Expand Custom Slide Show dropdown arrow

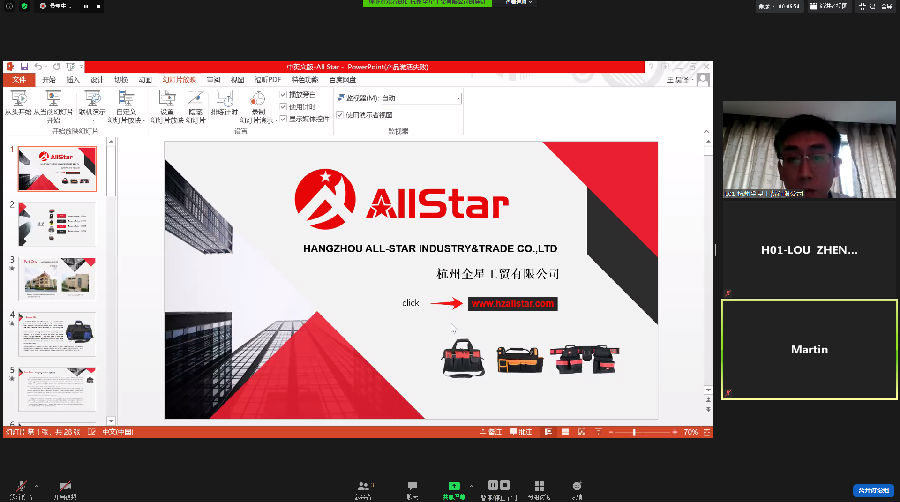coord(141,120)
